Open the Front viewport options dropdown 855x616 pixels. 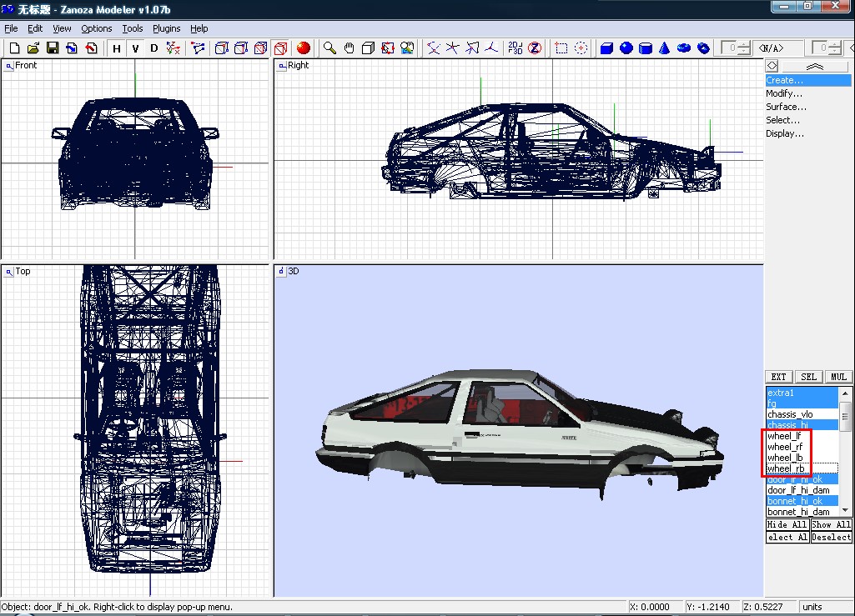click(9, 65)
